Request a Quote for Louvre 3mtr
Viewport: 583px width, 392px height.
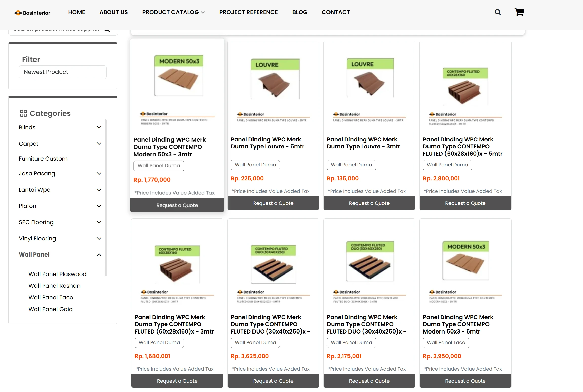[x=369, y=203]
